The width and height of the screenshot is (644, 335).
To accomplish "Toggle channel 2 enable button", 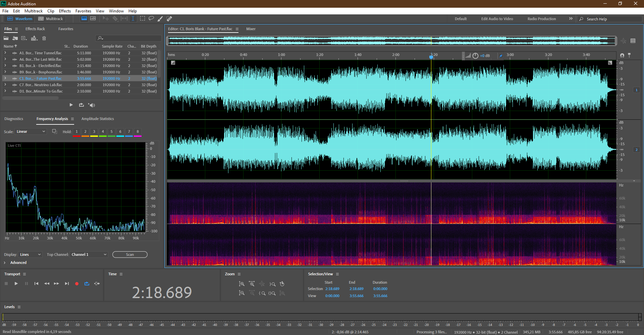I will 636,150.
